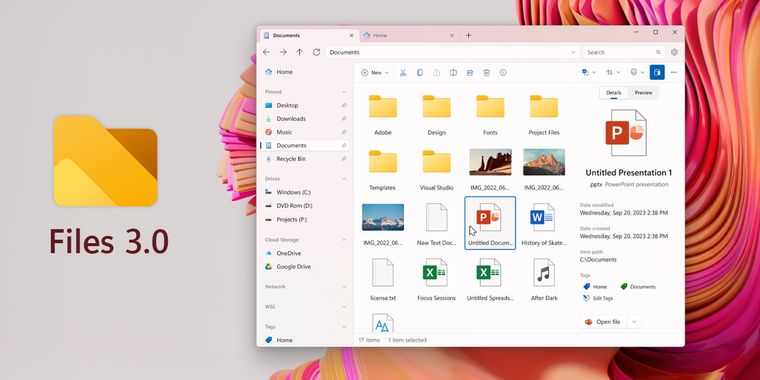
Task: Expand the Network sidebar section
Action: [344, 286]
